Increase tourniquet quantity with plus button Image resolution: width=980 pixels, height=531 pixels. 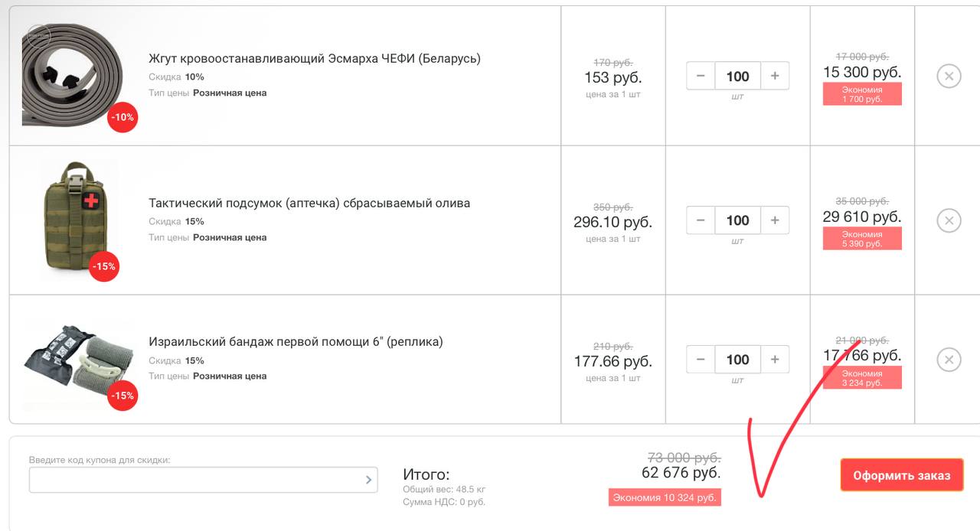775,76
